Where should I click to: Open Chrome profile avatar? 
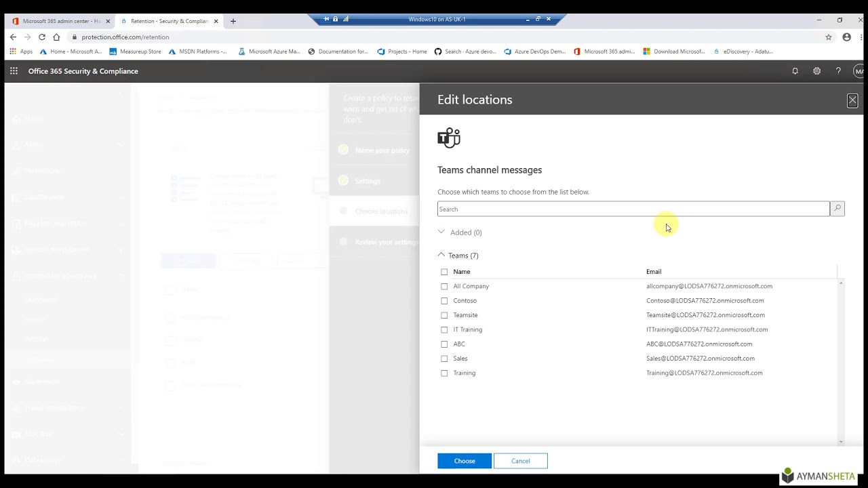[x=846, y=37]
